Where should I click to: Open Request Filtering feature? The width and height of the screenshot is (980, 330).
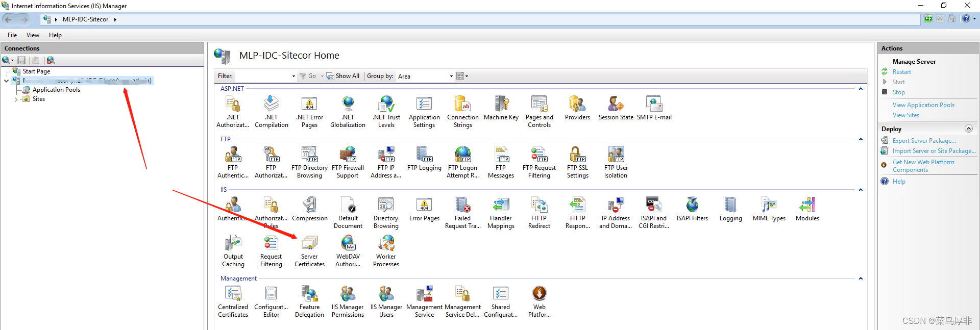tap(271, 251)
